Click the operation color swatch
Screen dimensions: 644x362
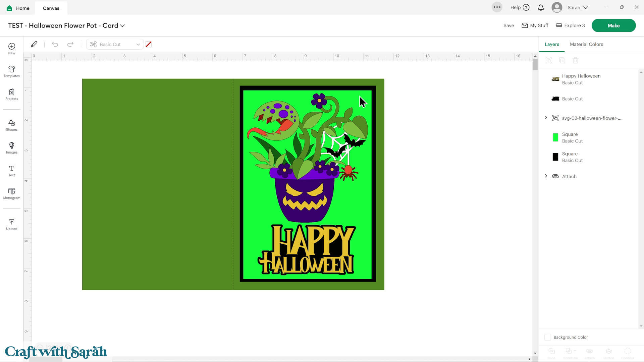pos(149,44)
